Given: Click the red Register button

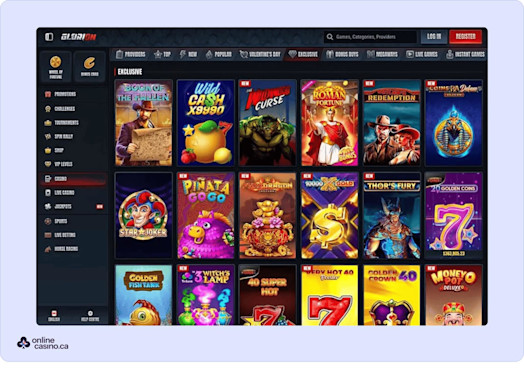Looking at the screenshot, I should [x=466, y=36].
